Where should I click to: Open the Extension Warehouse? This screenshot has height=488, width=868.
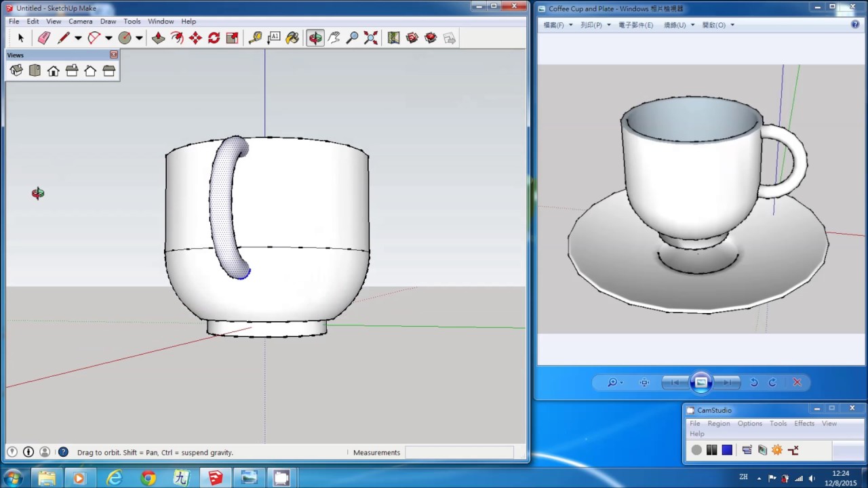pos(431,38)
